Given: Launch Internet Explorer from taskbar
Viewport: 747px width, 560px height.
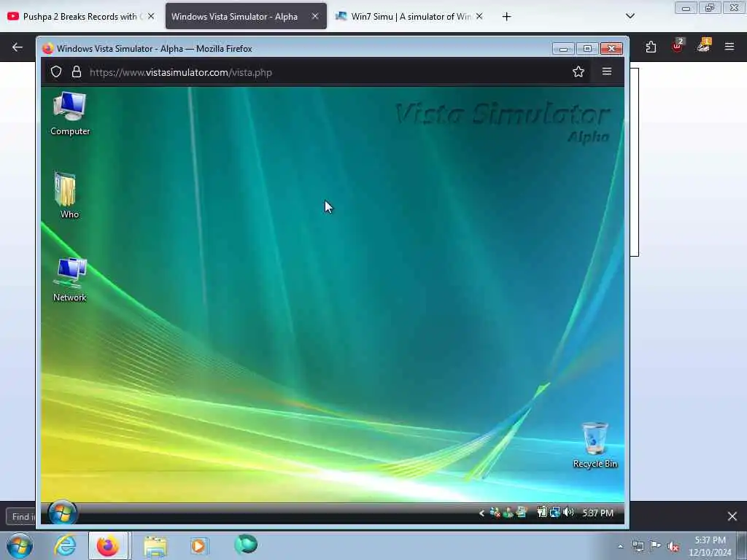Looking at the screenshot, I should point(65,545).
